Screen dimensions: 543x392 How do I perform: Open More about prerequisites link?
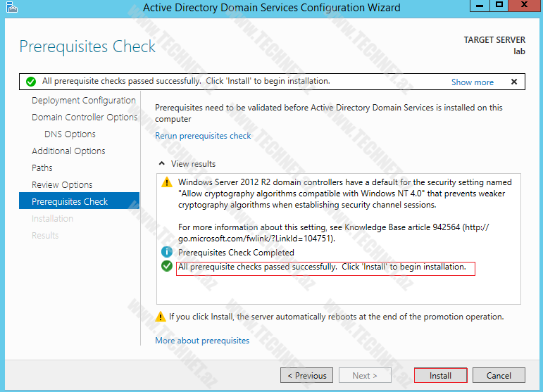202,341
